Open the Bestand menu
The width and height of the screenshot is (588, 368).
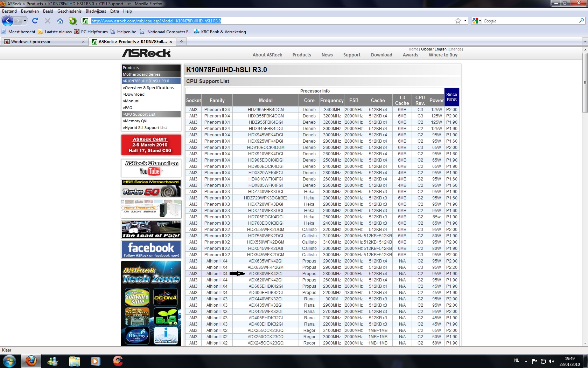click(9, 11)
